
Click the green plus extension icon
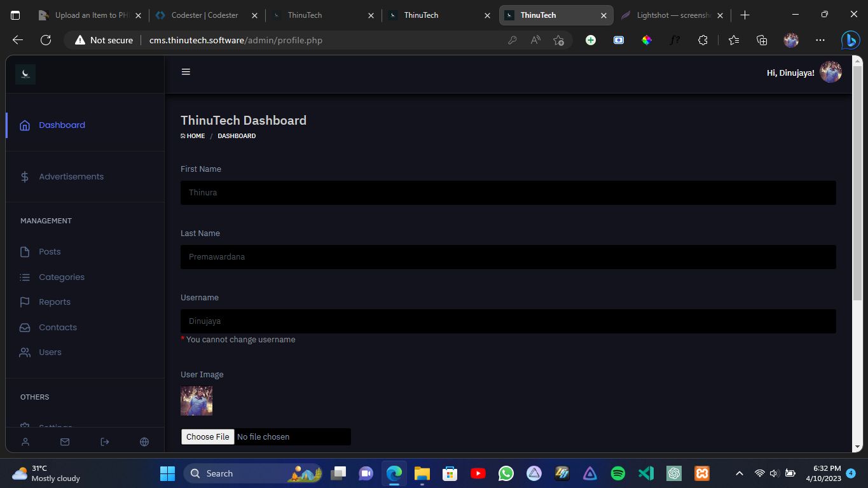point(591,40)
